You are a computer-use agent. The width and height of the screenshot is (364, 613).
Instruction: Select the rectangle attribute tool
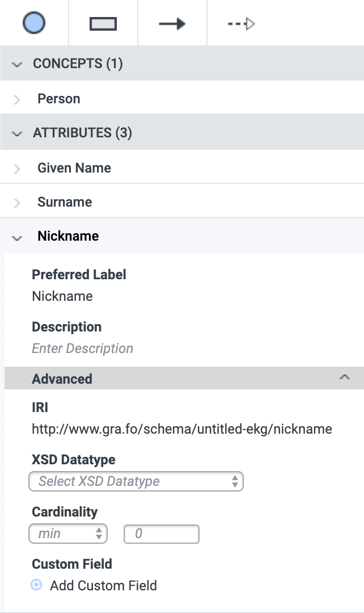coord(103,23)
